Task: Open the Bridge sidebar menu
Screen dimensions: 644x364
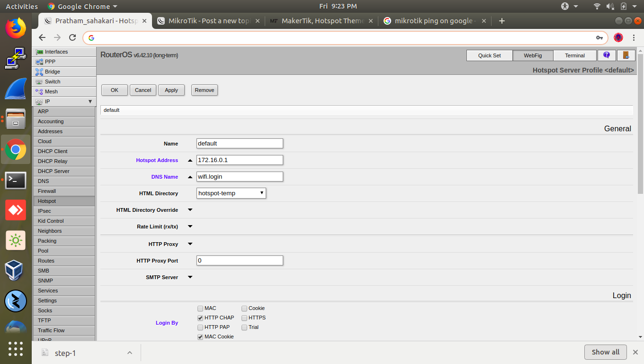Action: coord(64,72)
